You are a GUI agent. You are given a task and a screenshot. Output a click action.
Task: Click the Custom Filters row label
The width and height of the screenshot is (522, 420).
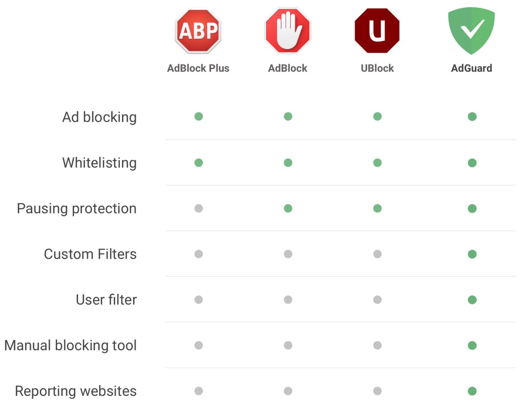(90, 254)
